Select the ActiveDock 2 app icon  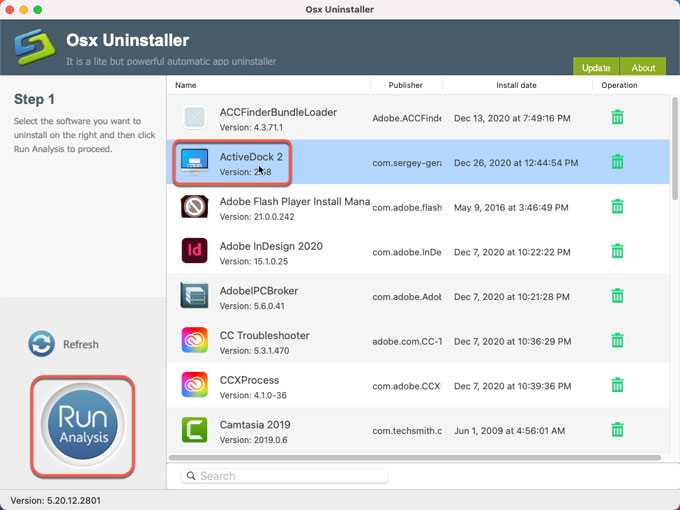[194, 162]
